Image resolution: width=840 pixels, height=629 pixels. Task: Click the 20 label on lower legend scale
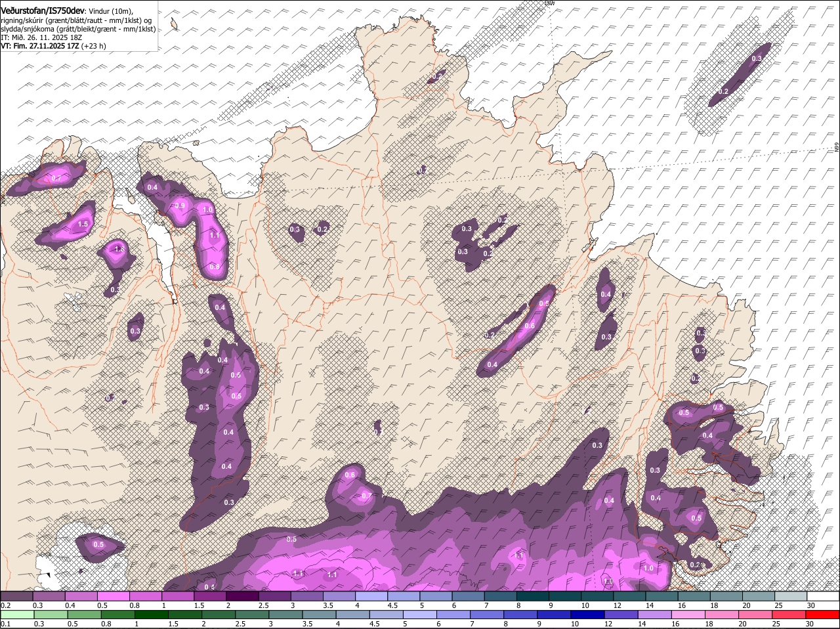click(x=742, y=624)
